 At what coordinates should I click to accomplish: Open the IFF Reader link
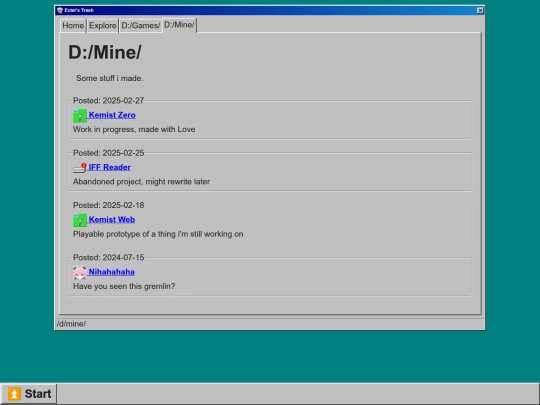[x=110, y=167]
